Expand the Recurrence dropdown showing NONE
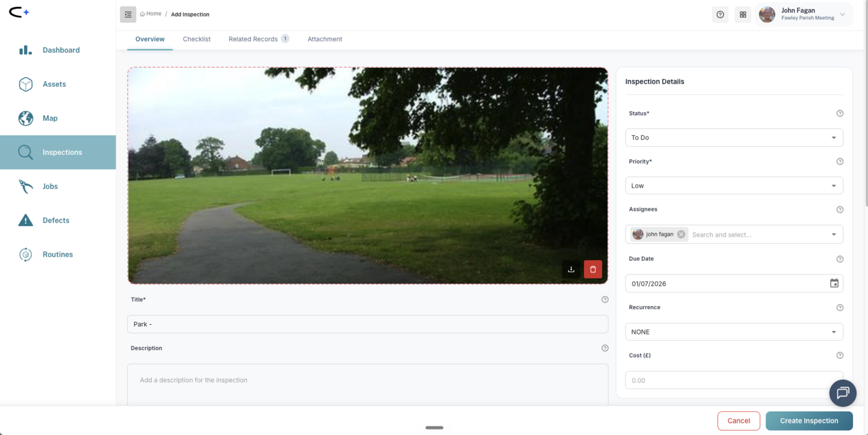The image size is (868, 435). click(734, 332)
